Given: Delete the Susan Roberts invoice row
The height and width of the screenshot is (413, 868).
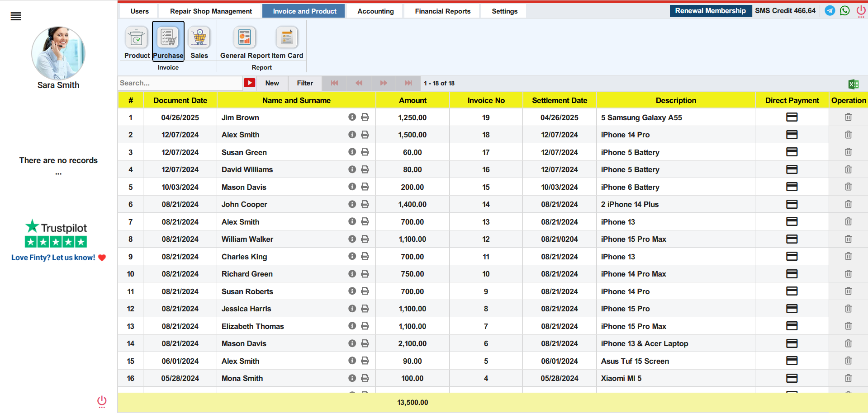Looking at the screenshot, I should (x=848, y=291).
